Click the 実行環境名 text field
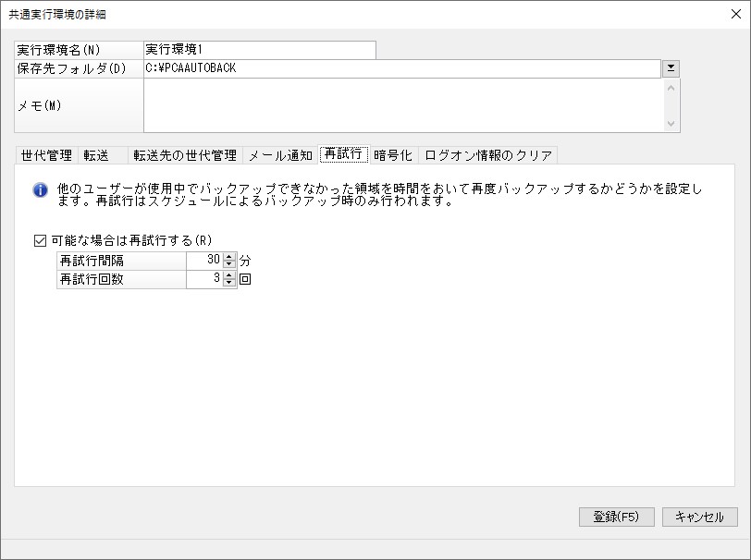 260,50
